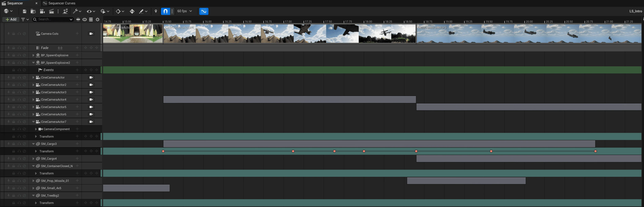Solo the SM_Prop_Missile_01 track with headphones
This screenshot has height=207, width=644.
(19, 181)
